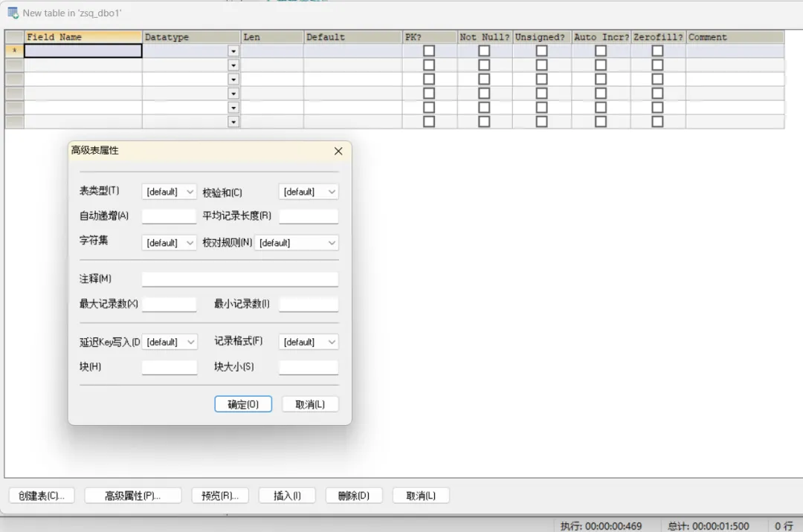This screenshot has height=532, width=803.
Task: Open the 校对规则(N) dropdown
Action: click(x=296, y=242)
